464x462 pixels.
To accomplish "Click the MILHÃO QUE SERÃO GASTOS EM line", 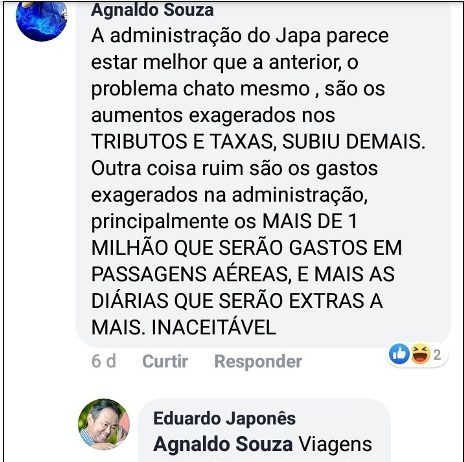I will [x=246, y=248].
